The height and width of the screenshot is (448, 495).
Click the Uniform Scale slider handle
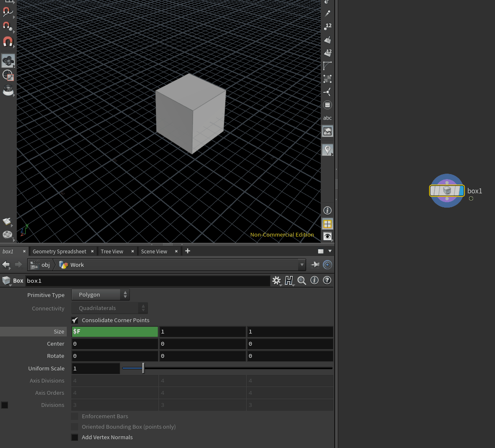tap(143, 368)
